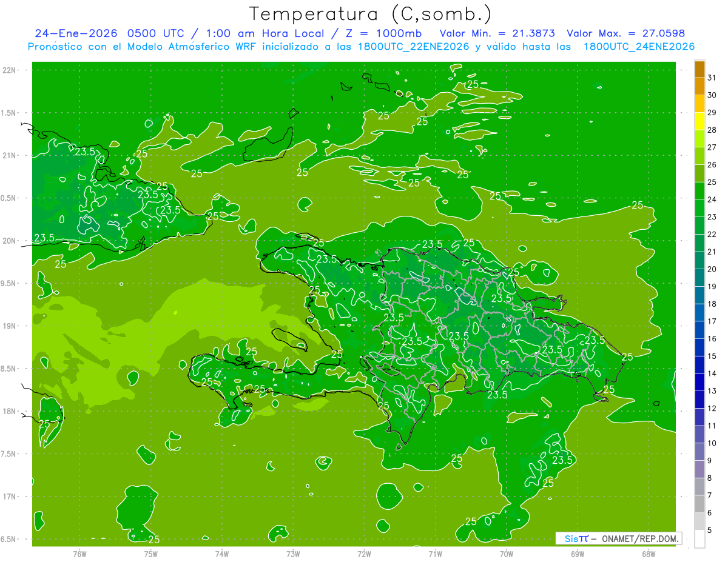This screenshot has width=728, height=562.
Task: Click the latitude axis label '17N'
Action: tap(9, 497)
